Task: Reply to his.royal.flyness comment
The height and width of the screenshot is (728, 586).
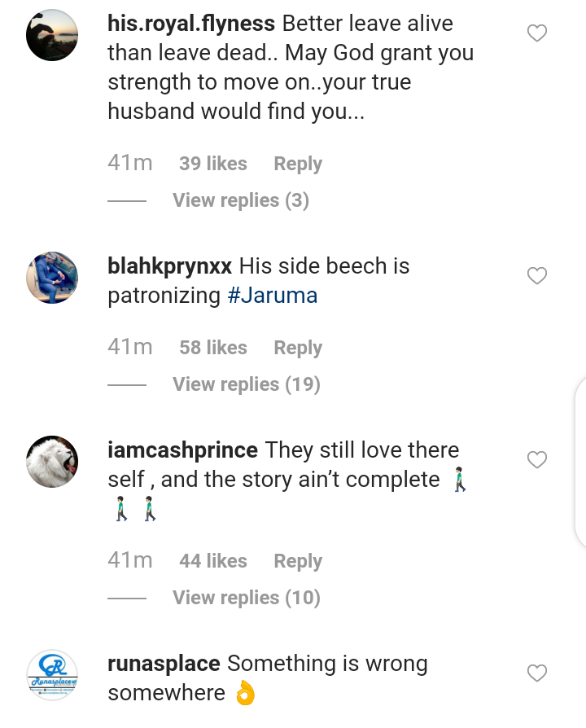Action: coord(298,164)
